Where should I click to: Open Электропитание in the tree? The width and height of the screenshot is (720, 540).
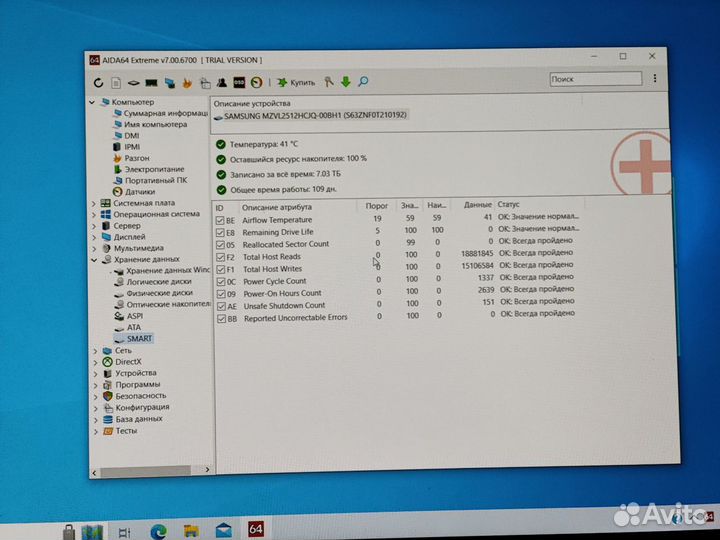(149, 169)
